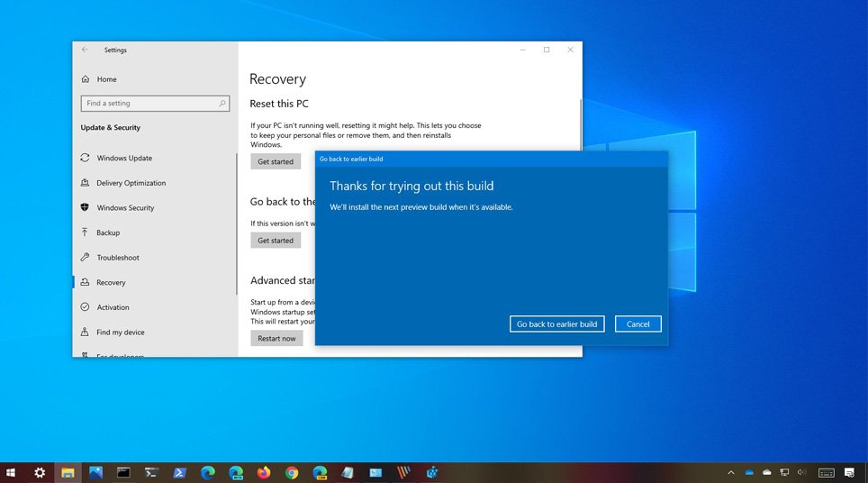Select Delivery Optimization in sidebar
Viewport: 868px width, 483px height.
click(x=131, y=183)
